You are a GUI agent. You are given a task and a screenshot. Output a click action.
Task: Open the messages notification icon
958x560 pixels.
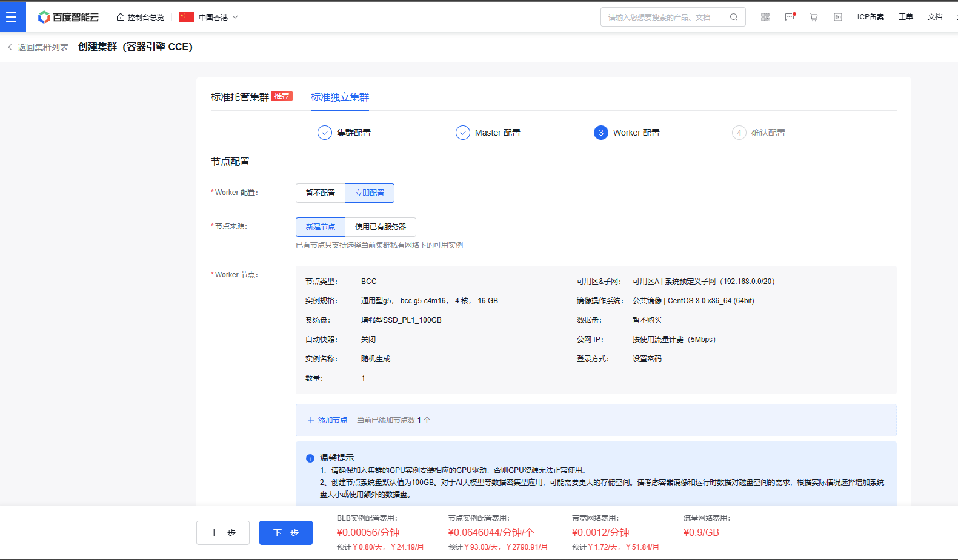pos(790,17)
